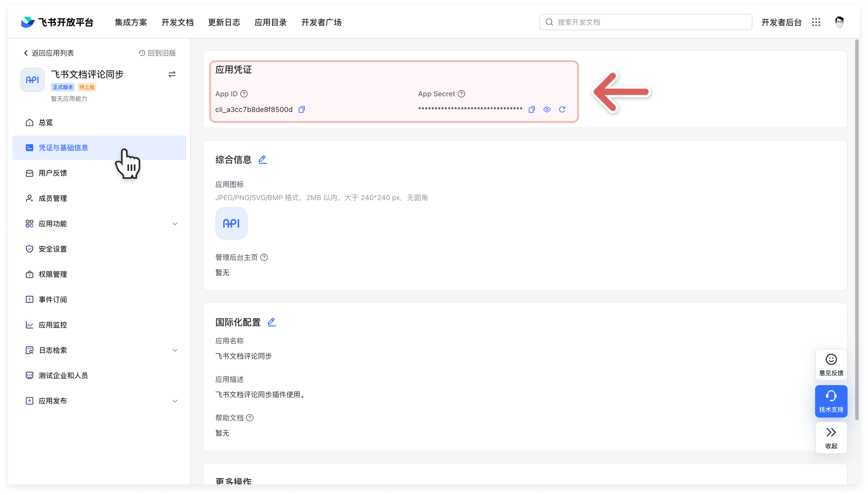Open 成员管理 sidebar item
This screenshot has height=495, width=868.
[x=99, y=198]
